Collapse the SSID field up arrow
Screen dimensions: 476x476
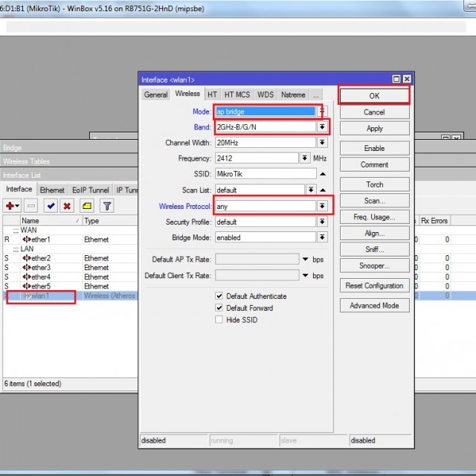[323, 174]
